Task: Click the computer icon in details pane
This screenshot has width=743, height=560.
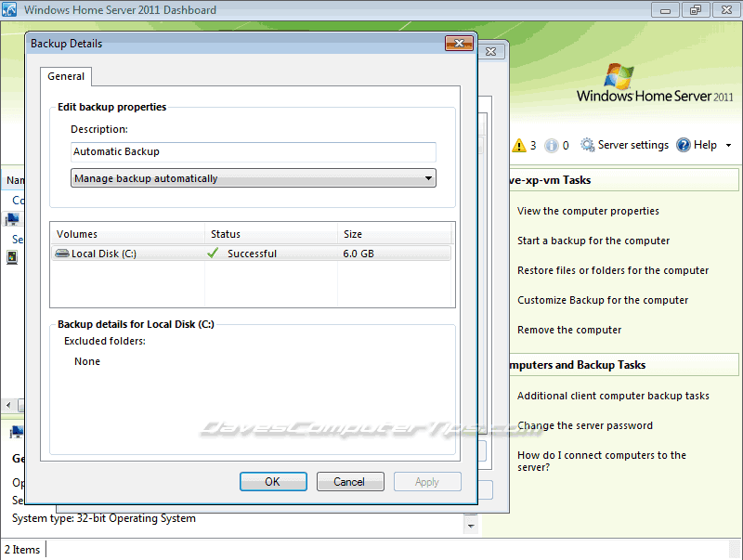Action: pos(16,432)
